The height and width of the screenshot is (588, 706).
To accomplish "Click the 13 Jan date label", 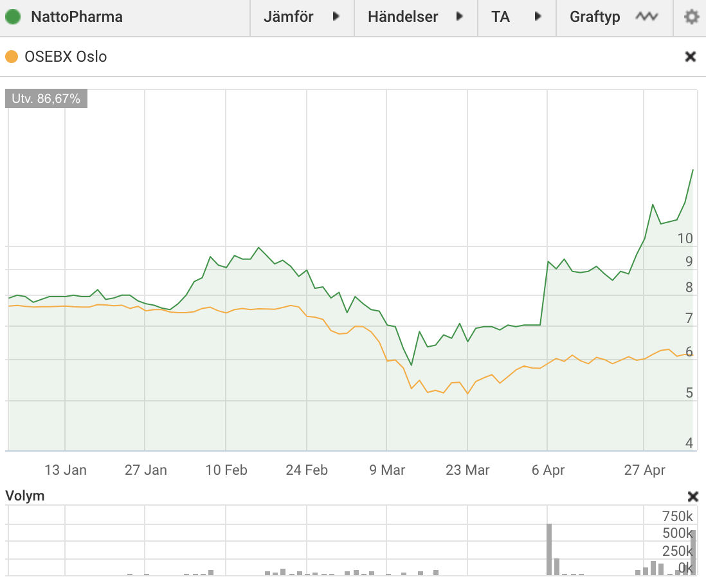I will pos(66,470).
